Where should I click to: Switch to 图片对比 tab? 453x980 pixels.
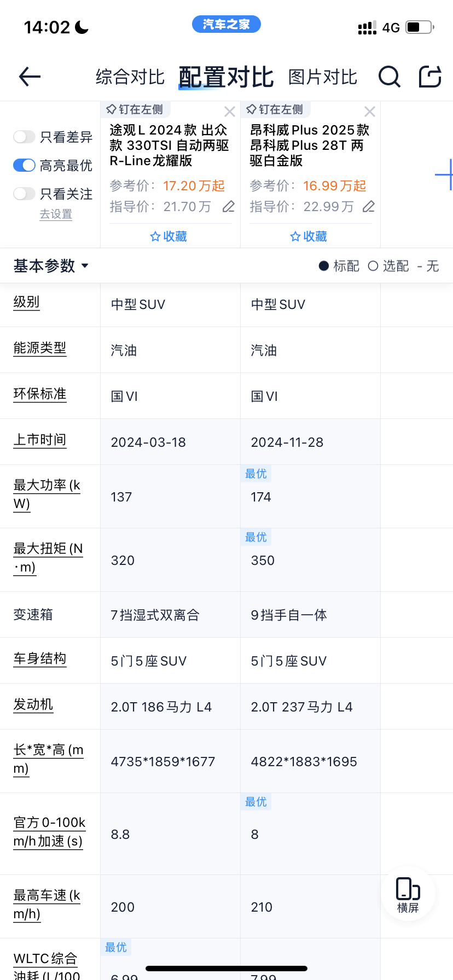[323, 77]
